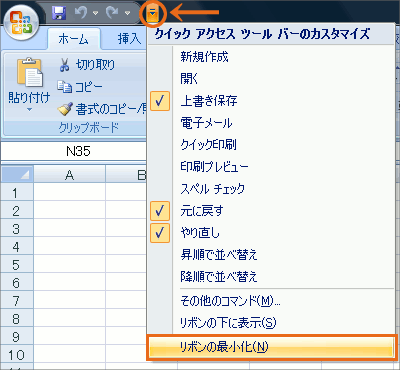Screen dimensions: 400x370
Task: Open the Undo history dropdown arrow
Action: pos(95,13)
